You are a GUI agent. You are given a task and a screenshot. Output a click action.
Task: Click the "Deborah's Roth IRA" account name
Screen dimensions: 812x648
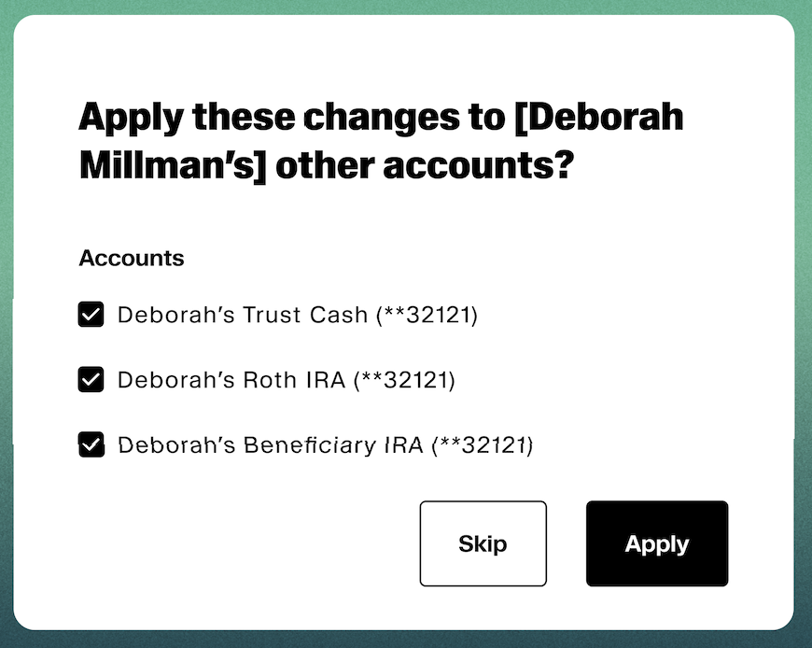[231, 381]
